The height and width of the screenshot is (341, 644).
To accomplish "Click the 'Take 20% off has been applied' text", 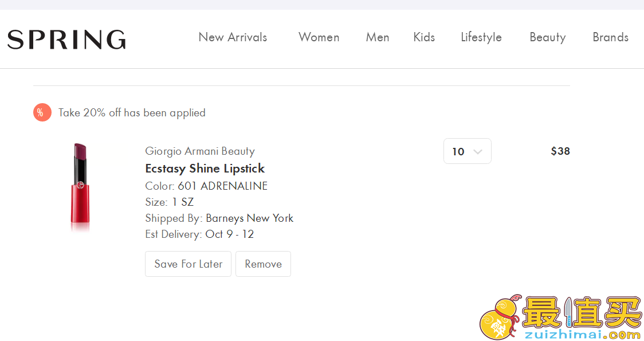I will point(132,112).
